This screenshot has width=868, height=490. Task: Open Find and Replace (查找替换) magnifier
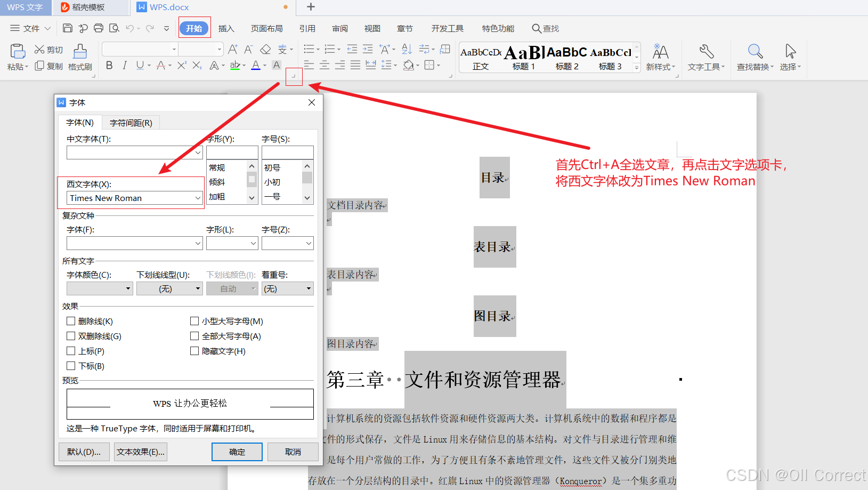click(x=755, y=57)
